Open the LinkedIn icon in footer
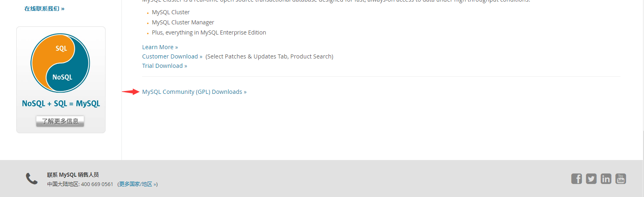 coord(606,179)
